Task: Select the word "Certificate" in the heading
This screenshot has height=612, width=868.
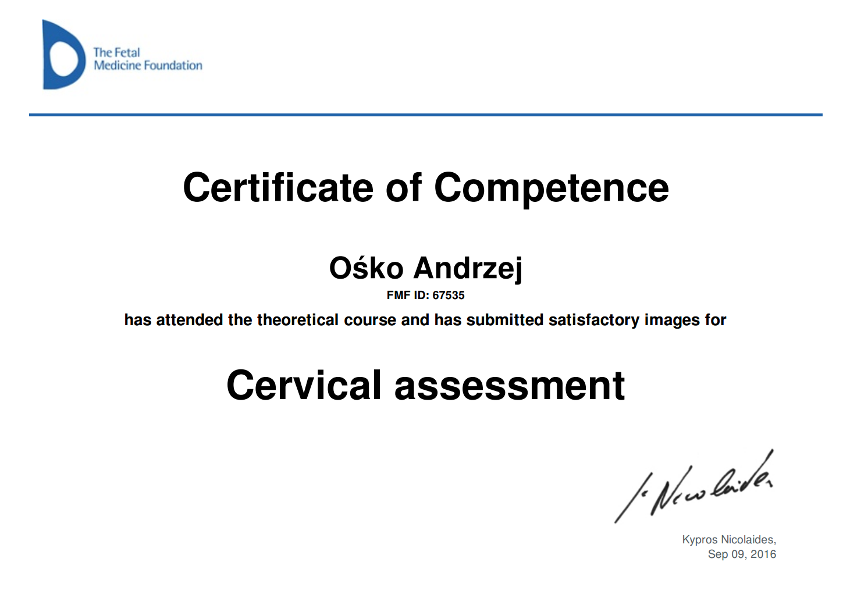Action: coord(278,188)
